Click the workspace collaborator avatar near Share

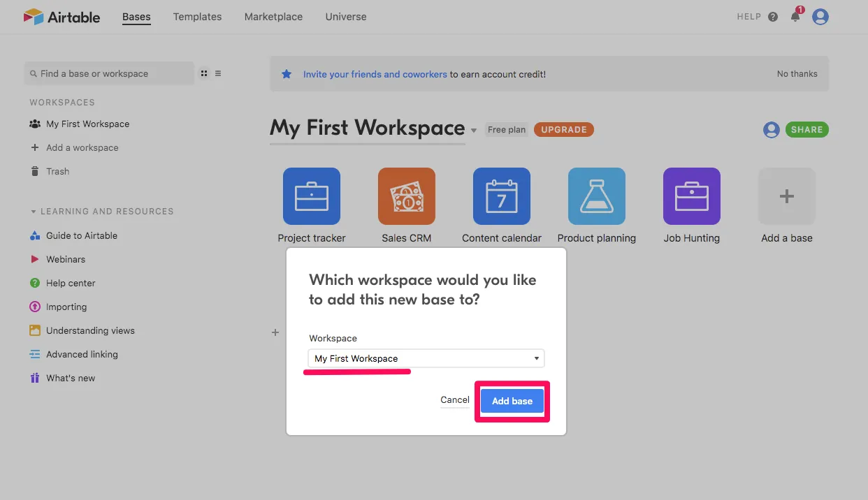click(x=772, y=130)
